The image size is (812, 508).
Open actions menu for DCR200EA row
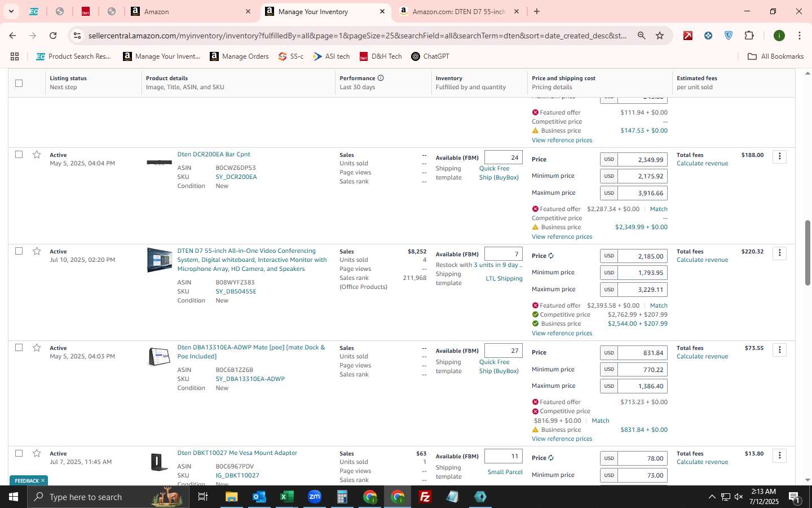click(x=779, y=156)
